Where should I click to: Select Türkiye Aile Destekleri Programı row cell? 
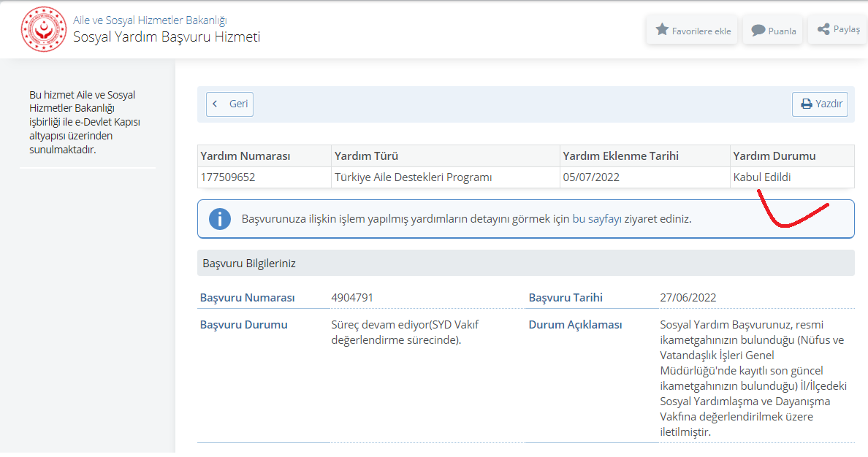[x=413, y=177]
